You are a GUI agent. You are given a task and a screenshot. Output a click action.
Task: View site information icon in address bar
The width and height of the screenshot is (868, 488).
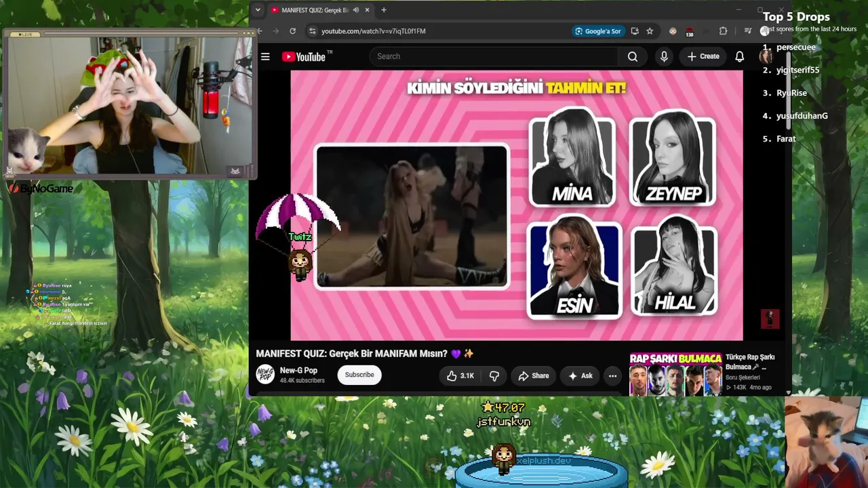click(312, 31)
